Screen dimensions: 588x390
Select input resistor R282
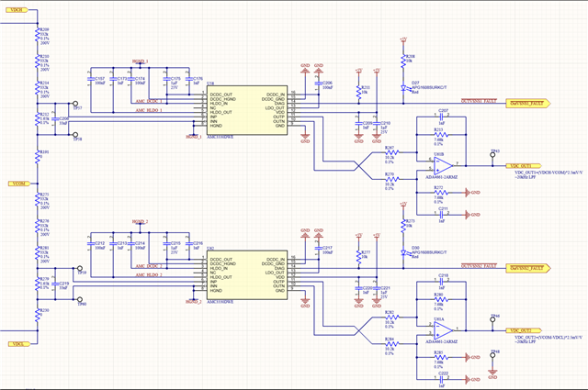coord(392,317)
